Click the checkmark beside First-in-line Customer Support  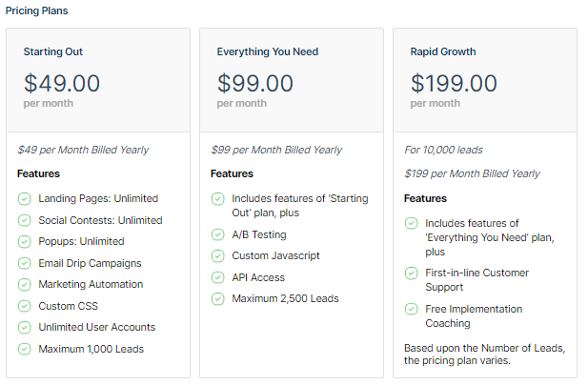pyautogui.click(x=412, y=274)
